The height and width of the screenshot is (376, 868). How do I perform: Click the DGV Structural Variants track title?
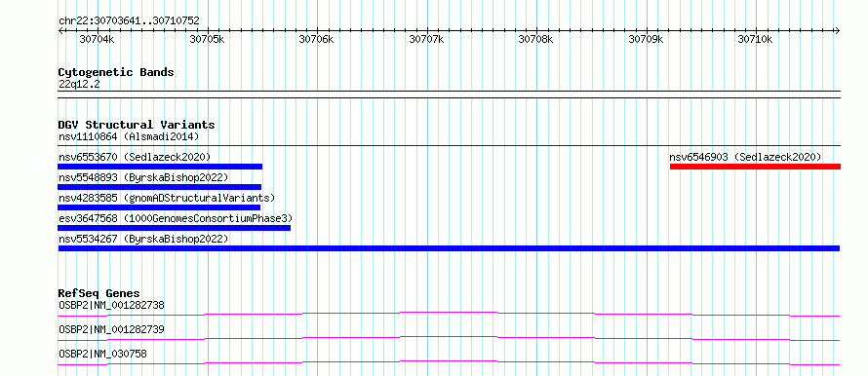coord(137,125)
